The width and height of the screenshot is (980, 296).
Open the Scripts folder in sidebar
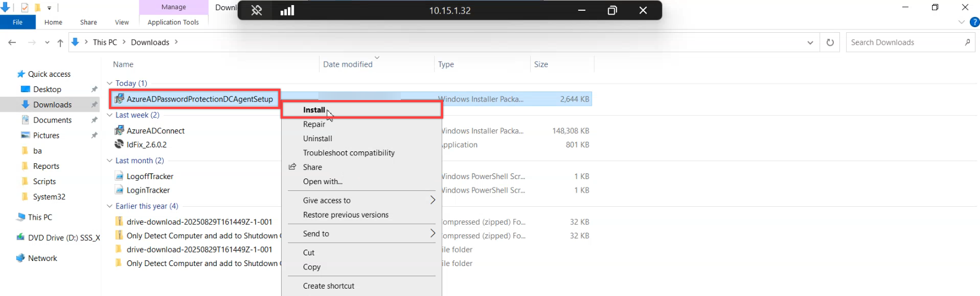click(44, 182)
